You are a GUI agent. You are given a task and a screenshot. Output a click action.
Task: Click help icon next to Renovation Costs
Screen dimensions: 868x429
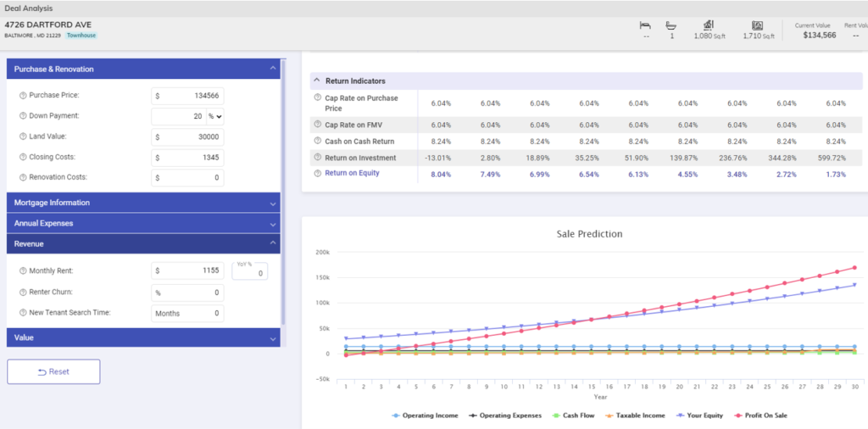[23, 178]
